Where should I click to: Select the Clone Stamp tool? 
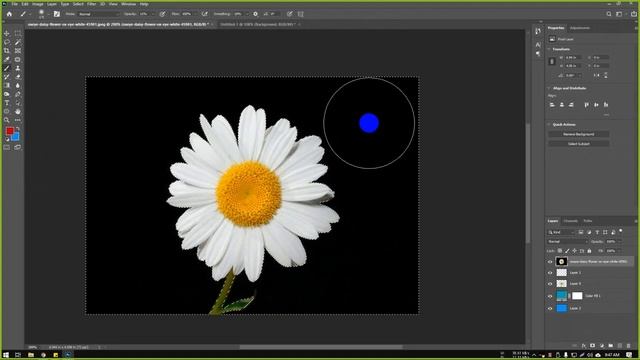click(18, 68)
